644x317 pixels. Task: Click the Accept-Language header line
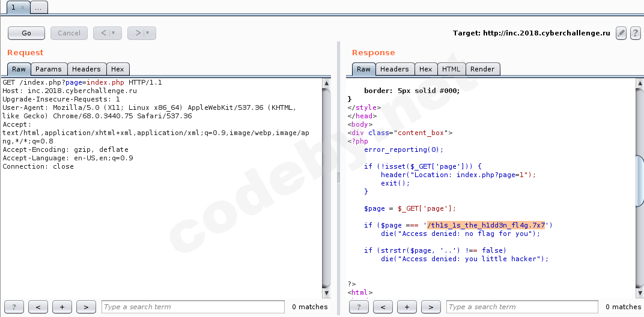(68, 158)
